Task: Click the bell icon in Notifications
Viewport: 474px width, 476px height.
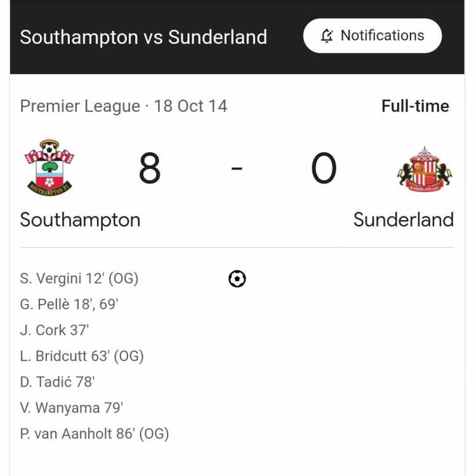Action: click(327, 36)
